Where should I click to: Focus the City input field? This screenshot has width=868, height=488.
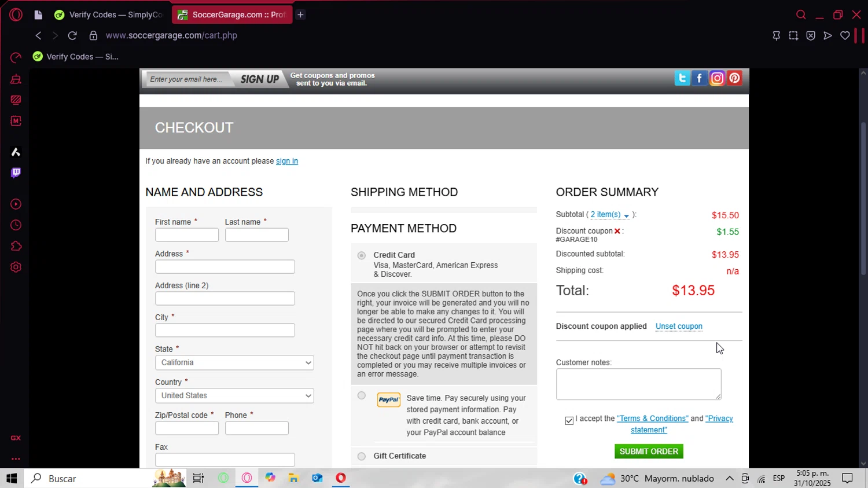pyautogui.click(x=225, y=331)
